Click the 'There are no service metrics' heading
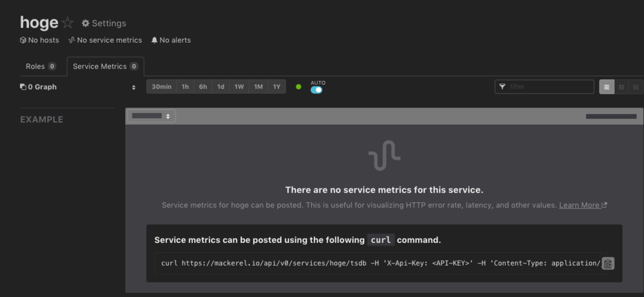The width and height of the screenshot is (644, 297). point(384,190)
